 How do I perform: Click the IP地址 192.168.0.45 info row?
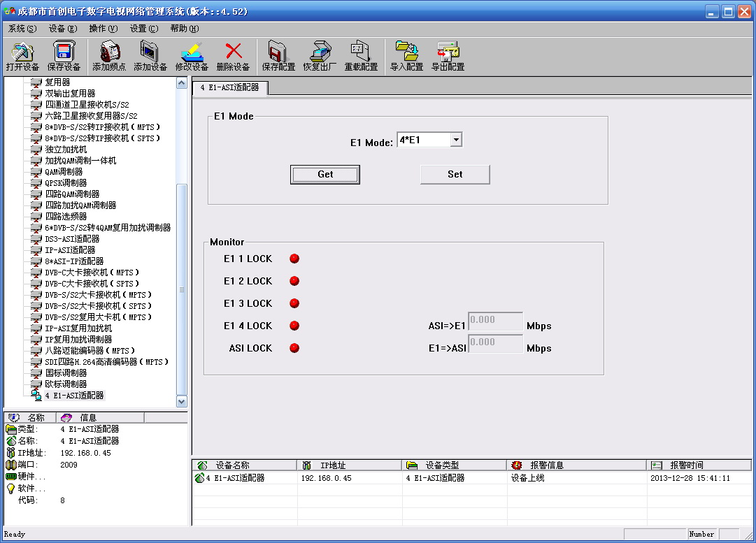59,453
